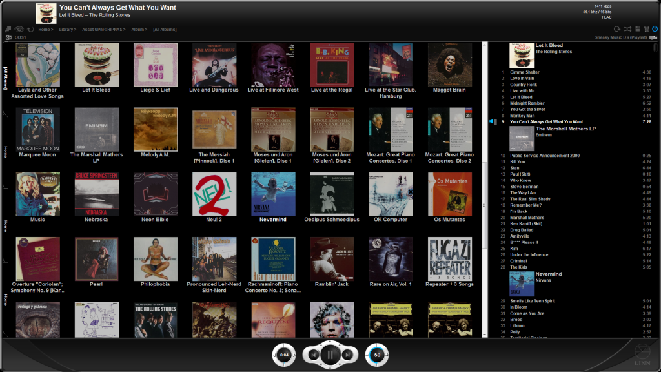Screen dimensions: 661x372
Task: Open Bruce Springsteen Nebraska album
Action: [97, 194]
